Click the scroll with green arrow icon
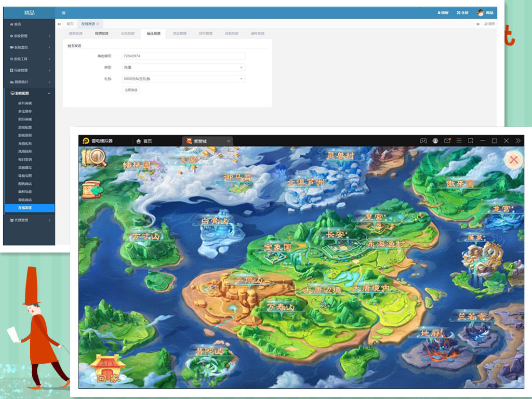The width and height of the screenshot is (532, 399). tap(92, 190)
